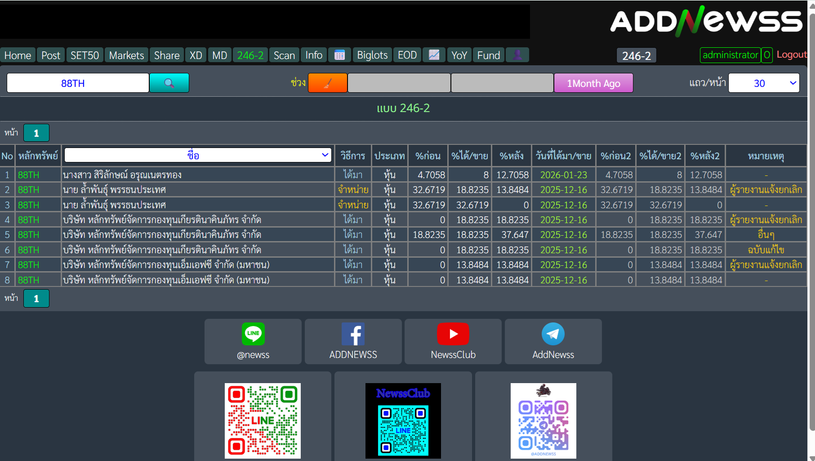Click the 1Month Ago button

click(594, 83)
